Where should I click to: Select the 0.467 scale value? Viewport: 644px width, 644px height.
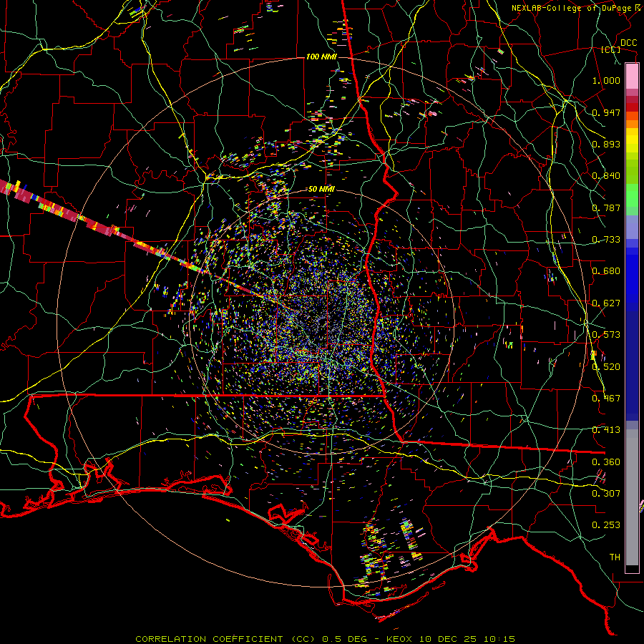(x=606, y=398)
